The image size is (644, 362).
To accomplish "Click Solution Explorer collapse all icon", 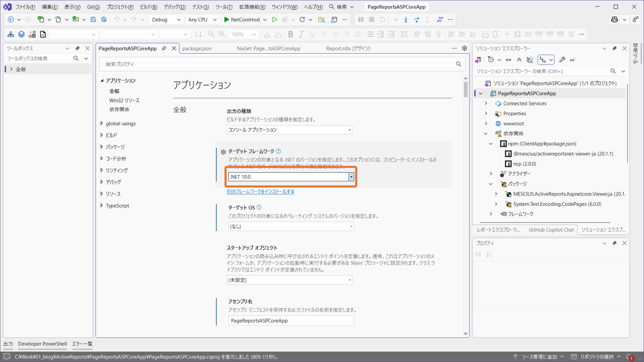I will pyautogui.click(x=519, y=60).
